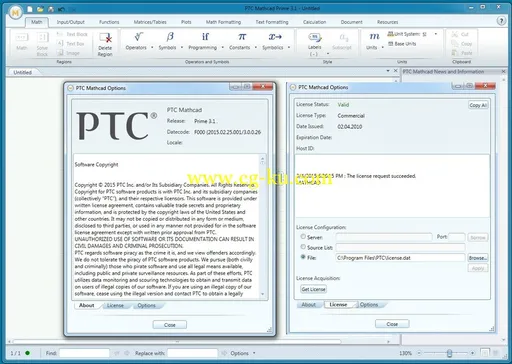Click the Subscript icon
512x364 pixels.
343,37
